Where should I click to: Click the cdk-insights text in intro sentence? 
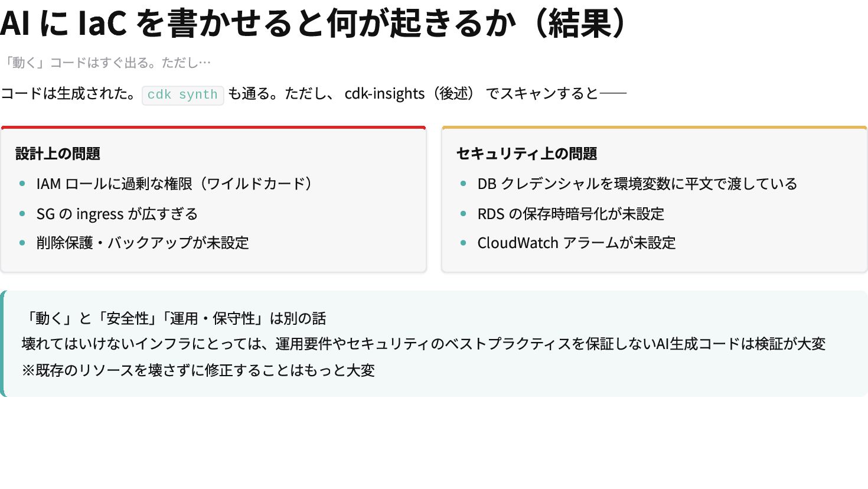384,94
